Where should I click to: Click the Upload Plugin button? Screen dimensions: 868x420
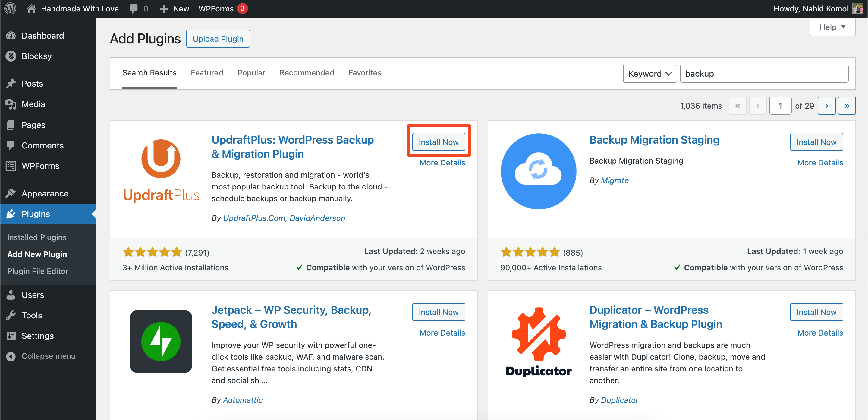pyautogui.click(x=218, y=38)
